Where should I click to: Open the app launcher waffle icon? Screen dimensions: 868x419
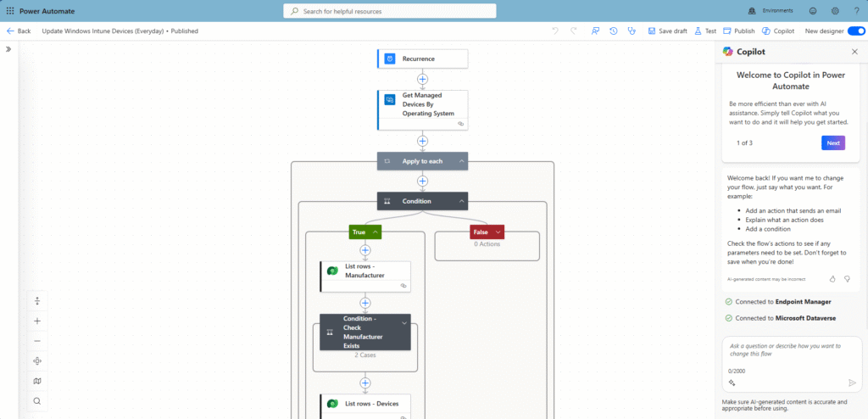[x=10, y=11]
